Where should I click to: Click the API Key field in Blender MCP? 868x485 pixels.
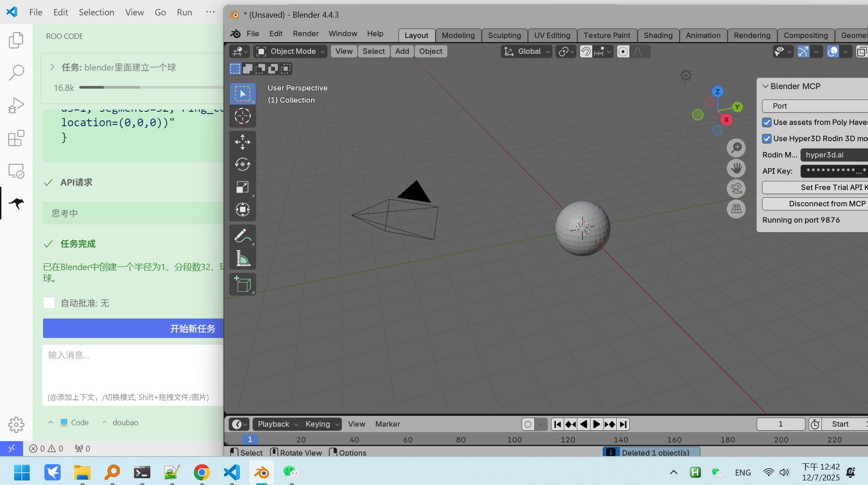(x=834, y=171)
